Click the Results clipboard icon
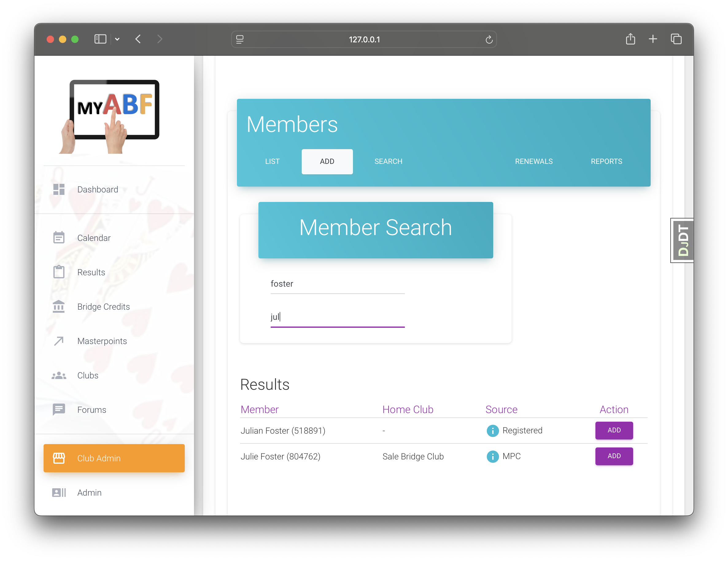728x561 pixels. 59,272
